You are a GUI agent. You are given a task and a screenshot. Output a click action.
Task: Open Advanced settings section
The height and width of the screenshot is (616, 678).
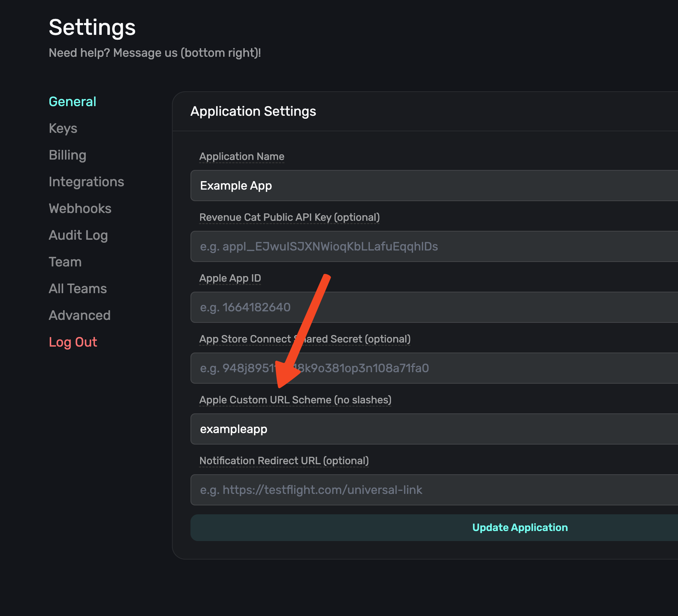(79, 315)
